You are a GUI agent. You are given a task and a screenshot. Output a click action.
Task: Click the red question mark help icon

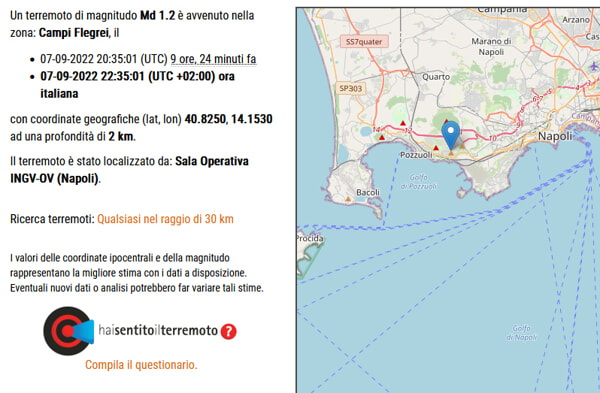[x=228, y=331]
